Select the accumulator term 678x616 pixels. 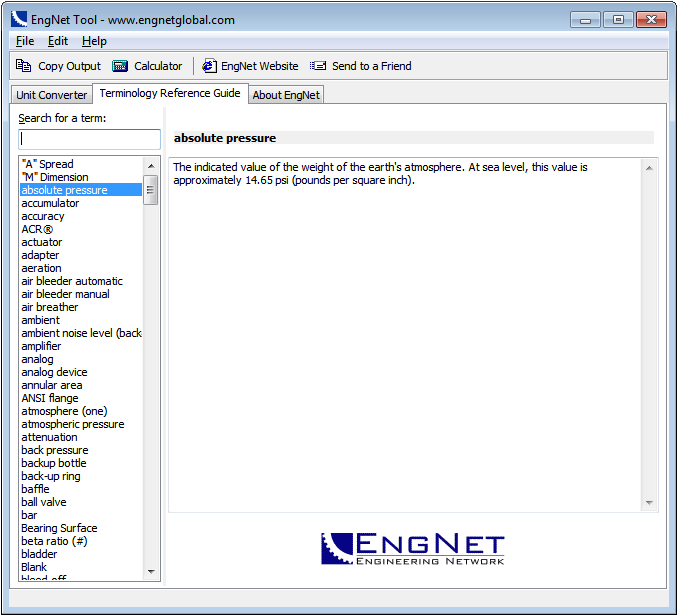(81, 203)
